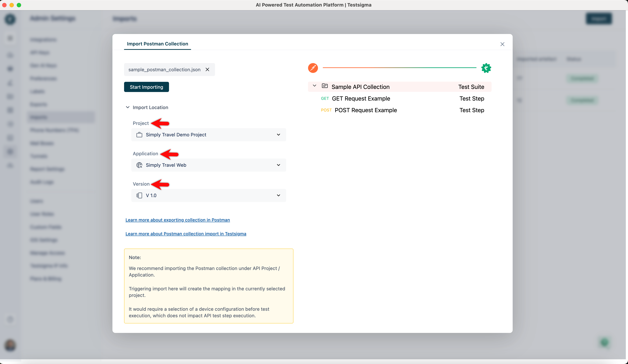
Task: Open the Version dropdown showing V 1.0
Action: click(x=208, y=195)
